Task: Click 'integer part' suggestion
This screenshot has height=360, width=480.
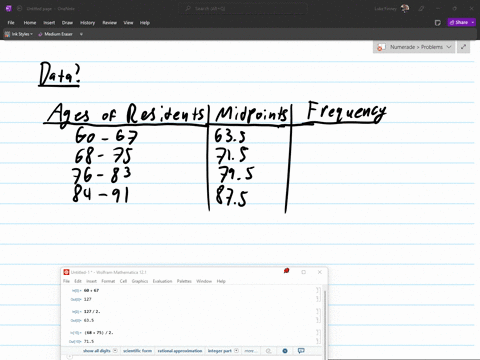Action: tap(220, 351)
